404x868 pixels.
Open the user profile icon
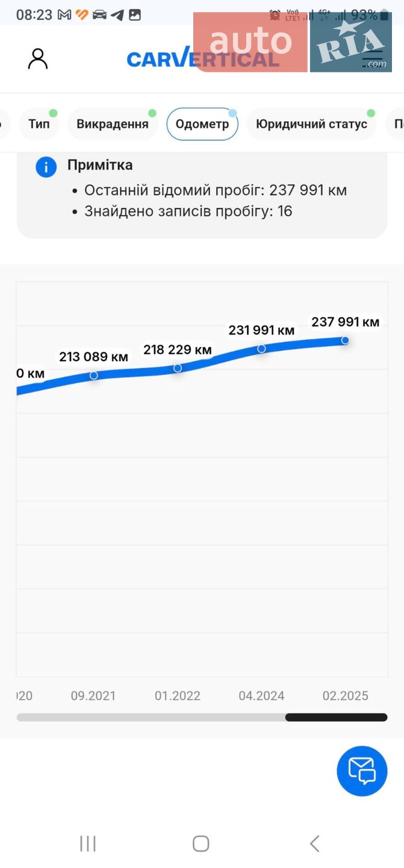coord(38,58)
